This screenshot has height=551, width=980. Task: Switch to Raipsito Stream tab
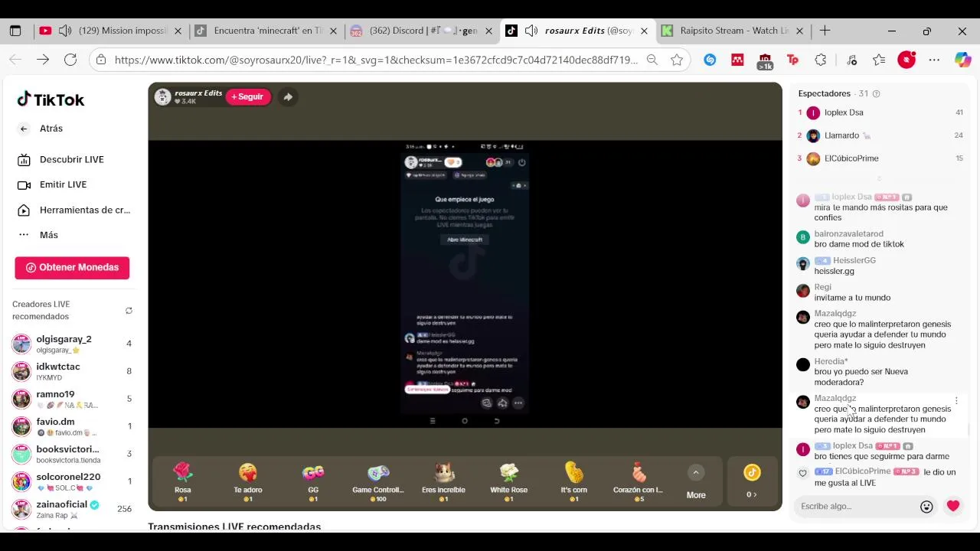734,31
